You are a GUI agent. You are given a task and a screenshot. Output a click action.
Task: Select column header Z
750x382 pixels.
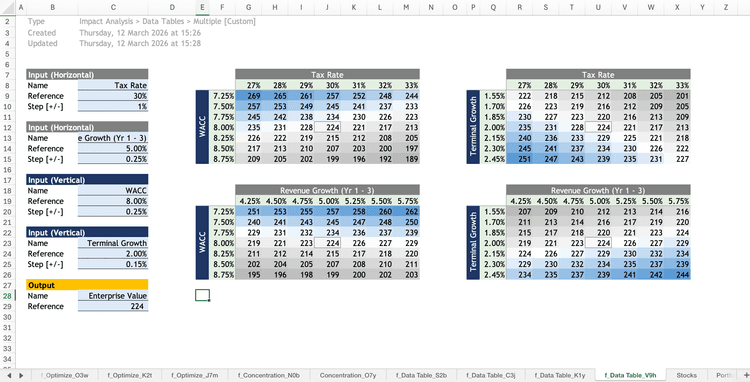[x=726, y=7]
